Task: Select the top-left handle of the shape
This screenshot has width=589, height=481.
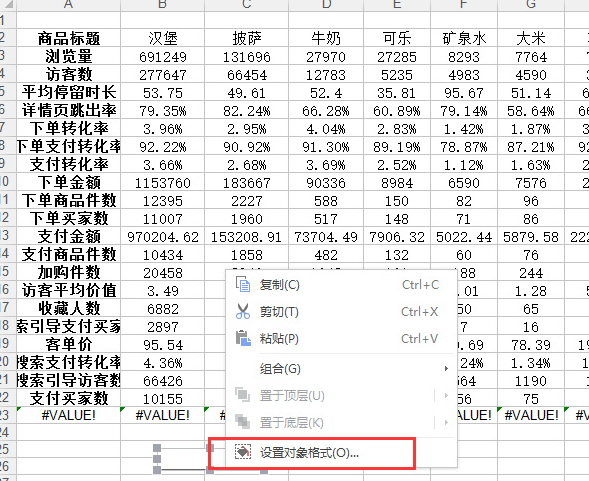Action: click(x=157, y=448)
